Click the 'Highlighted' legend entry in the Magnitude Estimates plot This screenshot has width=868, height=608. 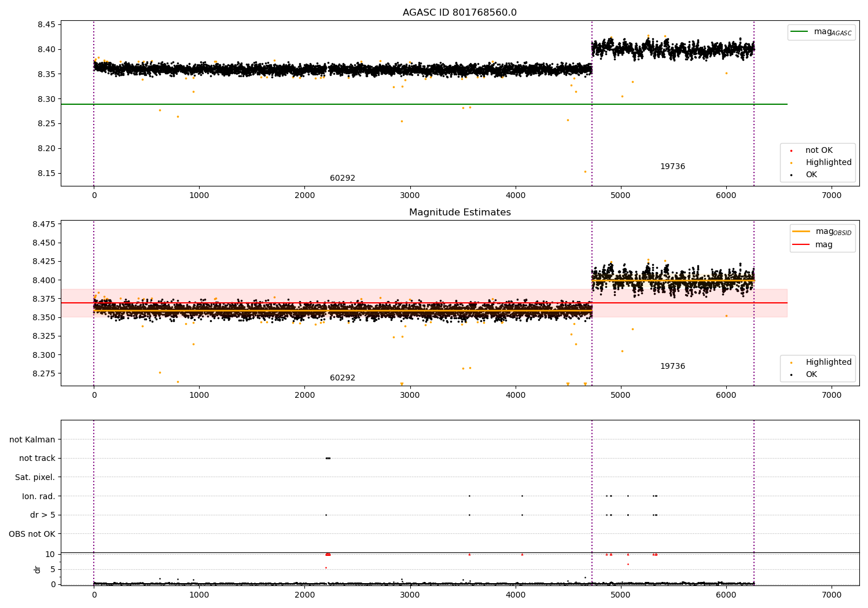pos(829,362)
